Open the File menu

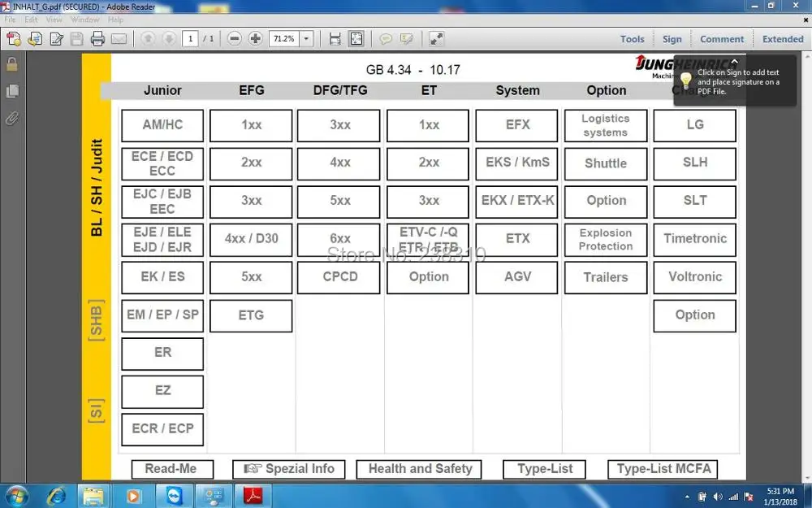click(10, 20)
